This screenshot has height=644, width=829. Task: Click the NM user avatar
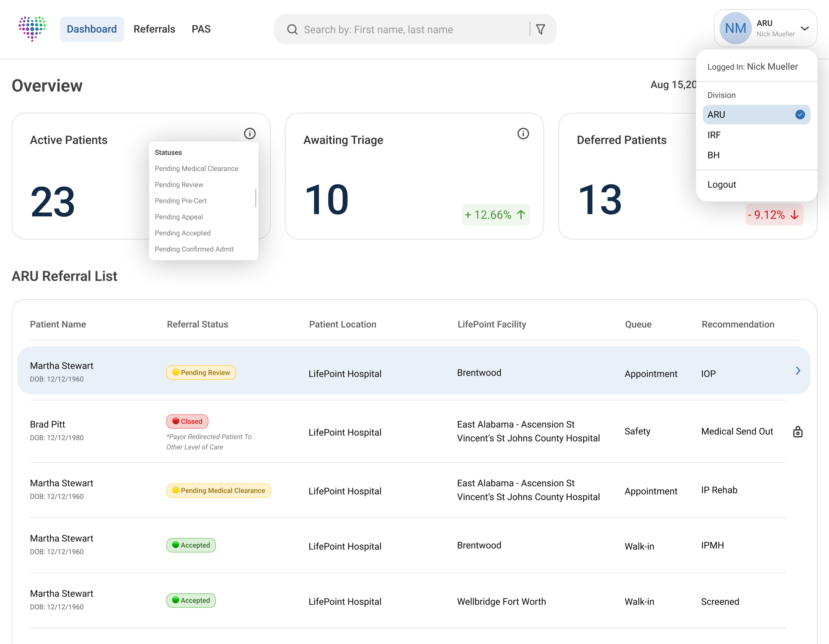tap(735, 29)
